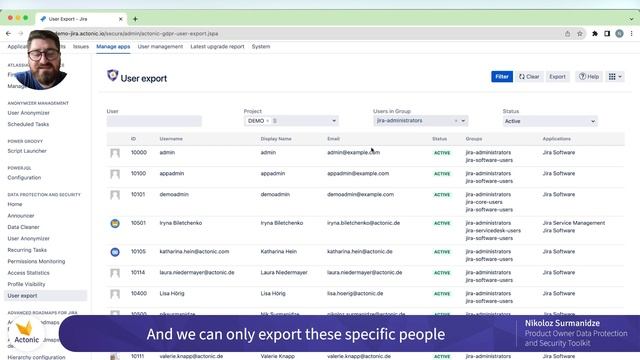The width and height of the screenshot is (640, 360).
Task: Open the browser profile avatar
Action: (x=619, y=34)
